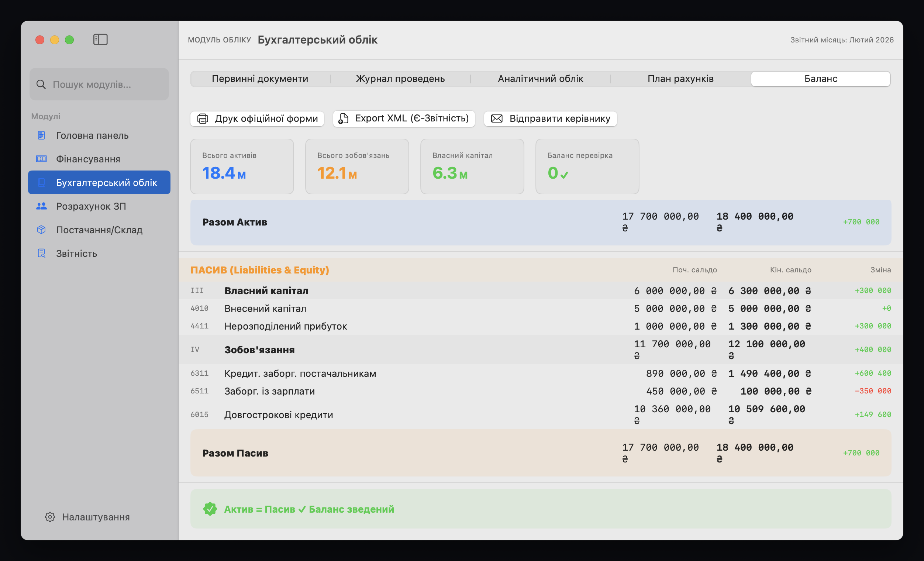Click the Всього активів summary card
This screenshot has height=561, width=924.
tap(242, 166)
